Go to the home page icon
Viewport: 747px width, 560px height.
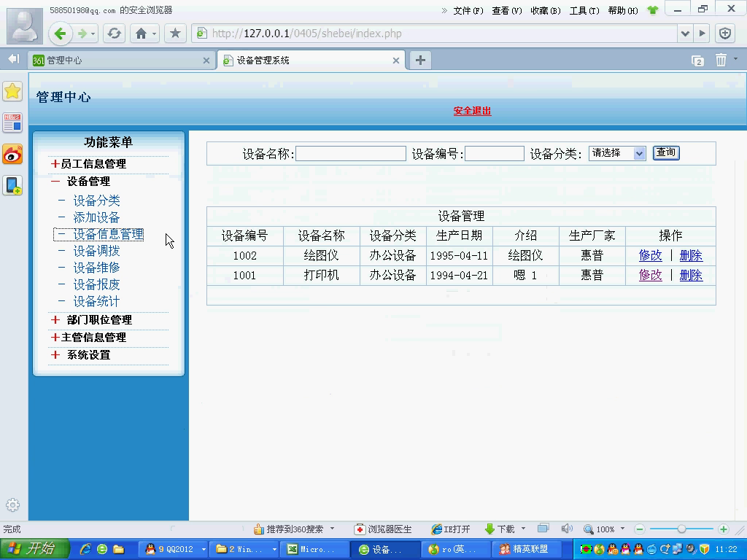tap(141, 34)
